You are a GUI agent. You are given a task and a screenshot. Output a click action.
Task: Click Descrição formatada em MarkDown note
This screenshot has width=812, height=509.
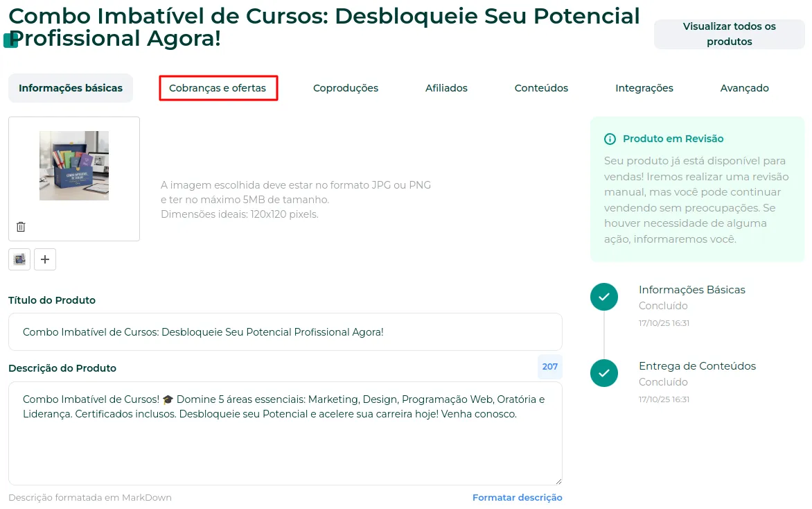point(90,498)
